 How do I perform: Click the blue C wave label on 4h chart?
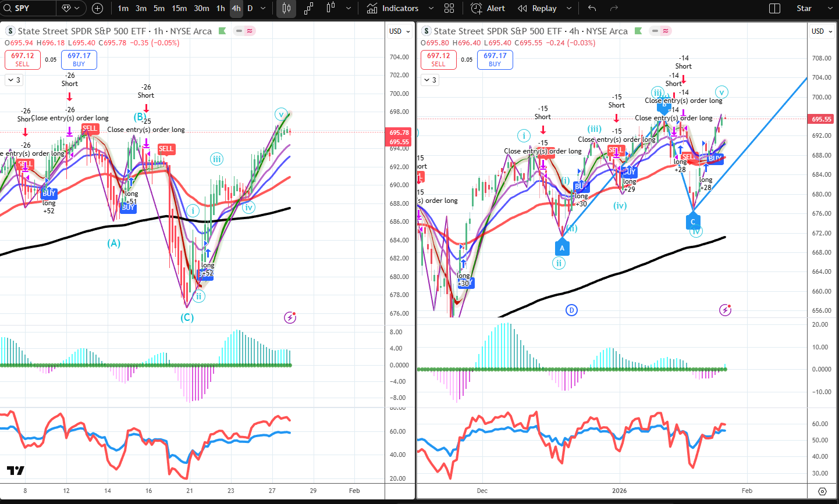692,221
